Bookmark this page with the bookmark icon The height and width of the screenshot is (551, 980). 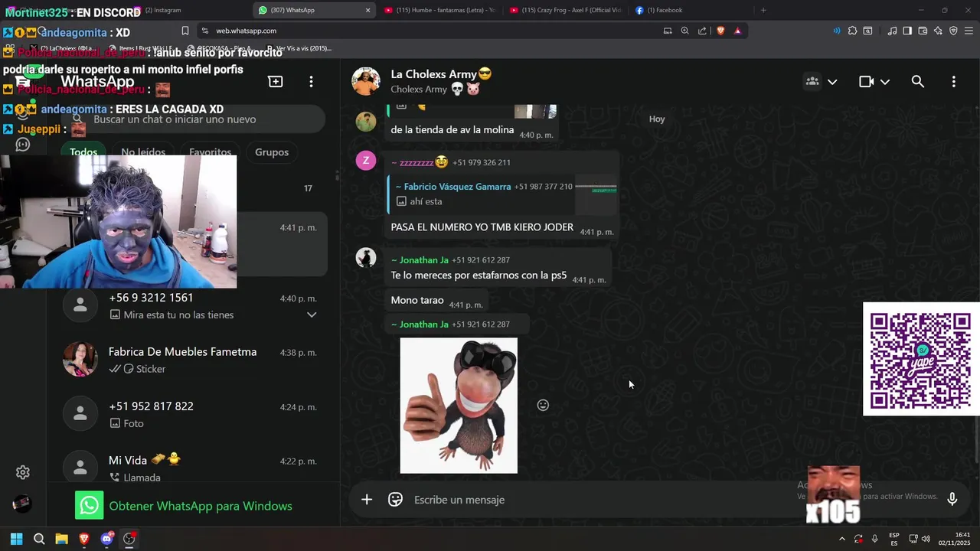pos(185,31)
